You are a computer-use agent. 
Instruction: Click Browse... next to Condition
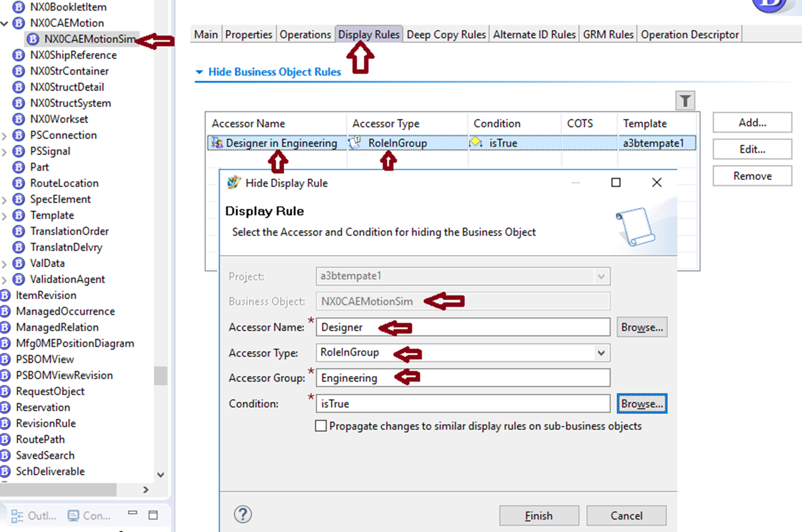pyautogui.click(x=642, y=404)
